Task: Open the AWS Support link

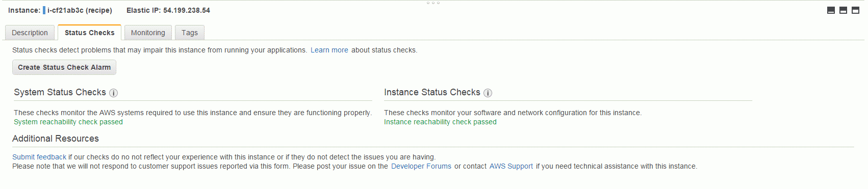Action: 511,166
